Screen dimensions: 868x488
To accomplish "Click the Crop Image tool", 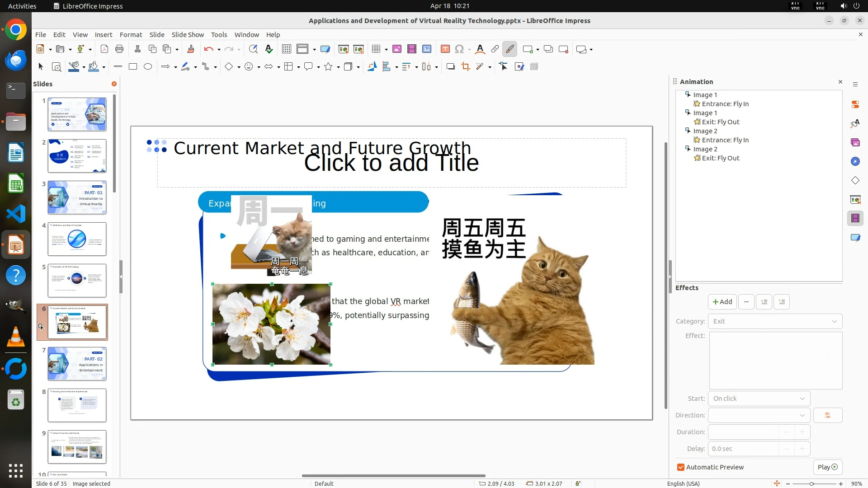I will pyautogui.click(x=465, y=67).
